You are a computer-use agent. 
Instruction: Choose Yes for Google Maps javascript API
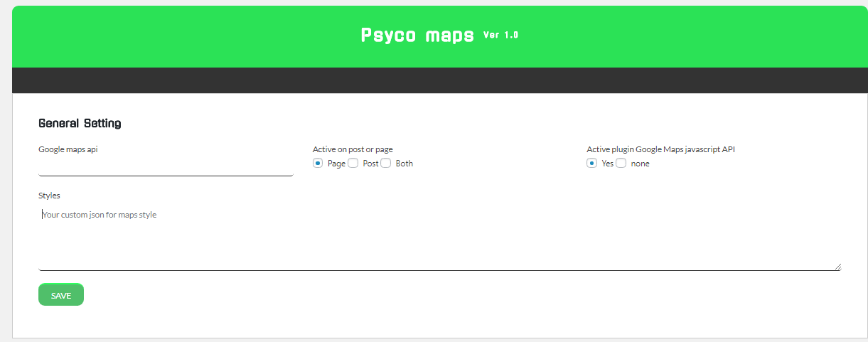(591, 164)
